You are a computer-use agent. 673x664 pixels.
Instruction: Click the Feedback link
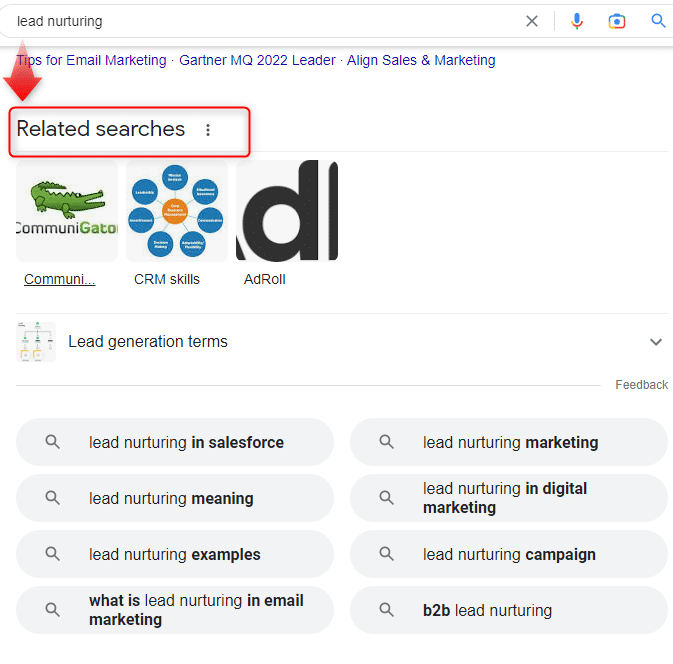pyautogui.click(x=641, y=385)
